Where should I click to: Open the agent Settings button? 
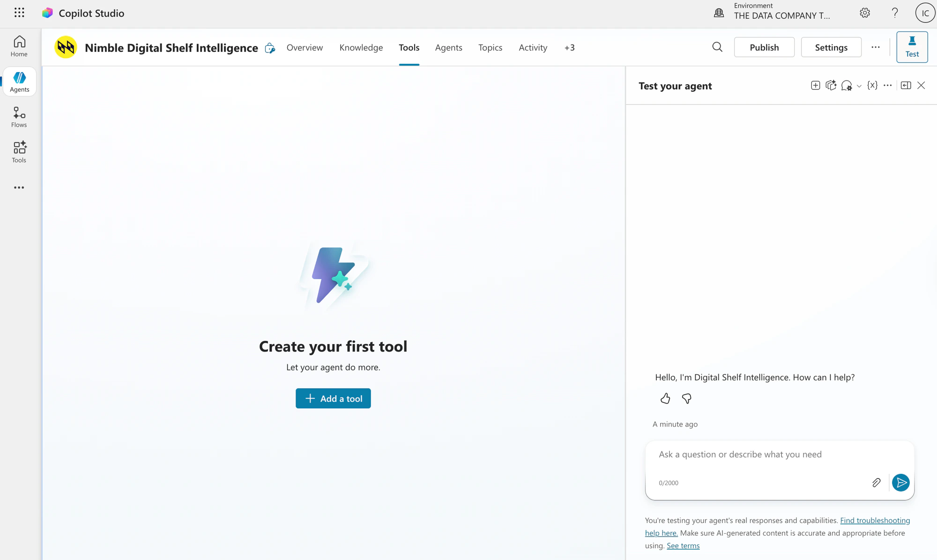(x=831, y=47)
